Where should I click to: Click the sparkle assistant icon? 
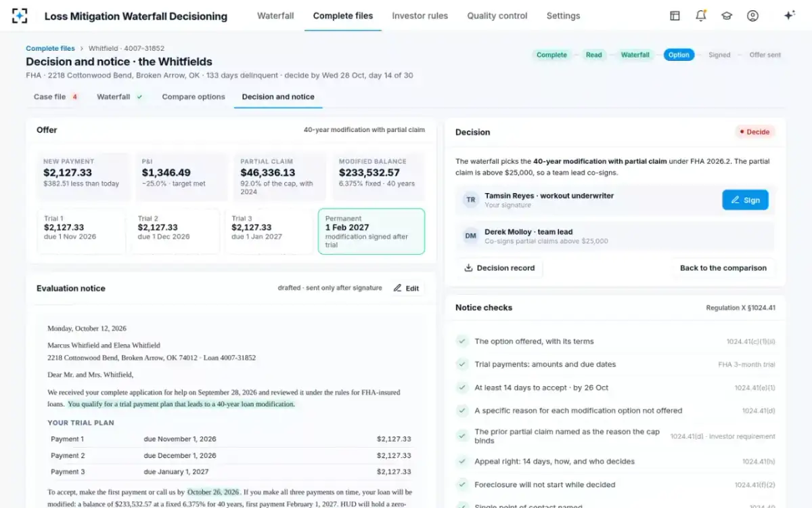click(x=789, y=16)
